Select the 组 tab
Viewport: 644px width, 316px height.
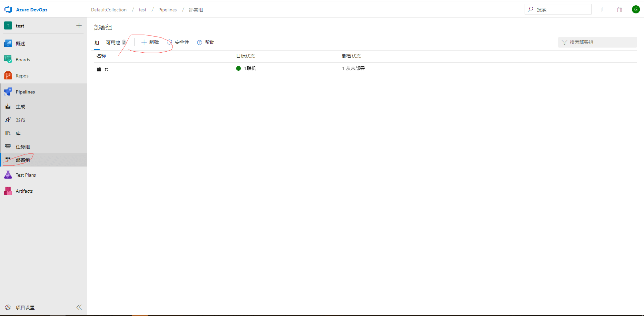(x=97, y=43)
